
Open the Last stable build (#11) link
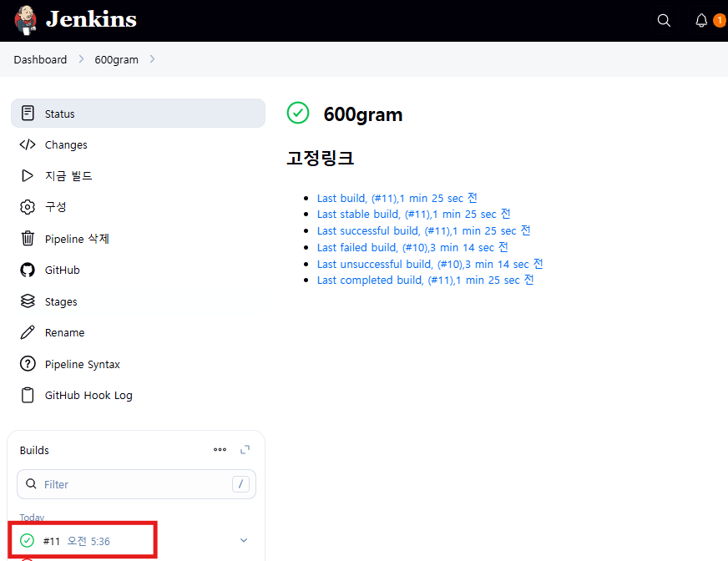414,214
